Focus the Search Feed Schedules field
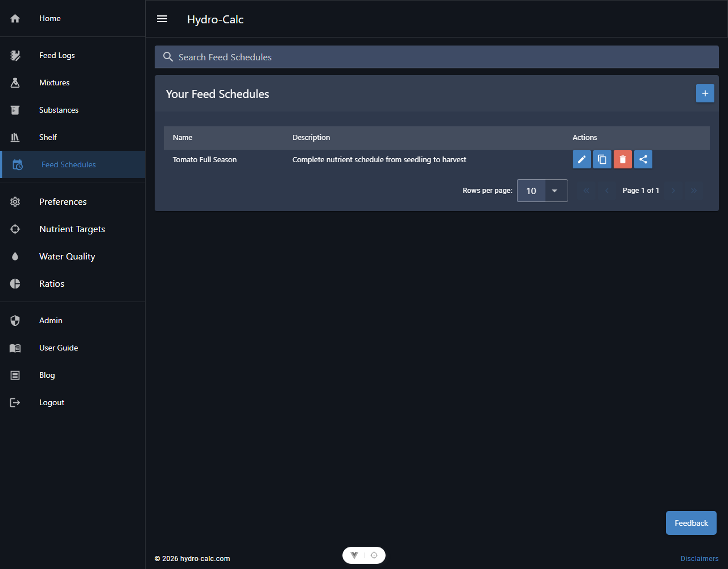Screen dimensions: 728x569 coord(437,57)
